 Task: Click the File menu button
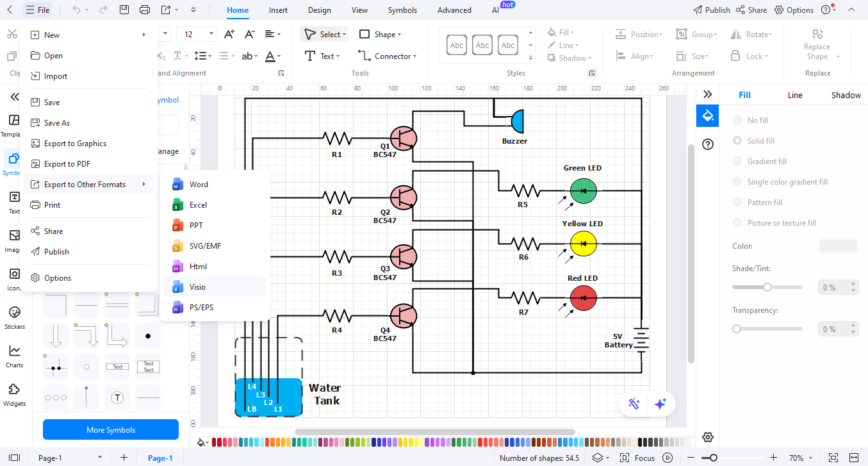(37, 10)
